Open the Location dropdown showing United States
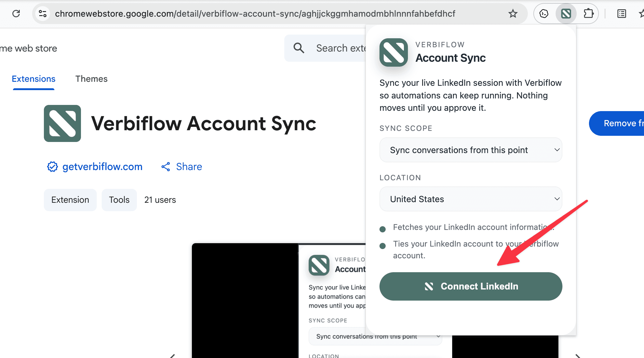 (471, 199)
